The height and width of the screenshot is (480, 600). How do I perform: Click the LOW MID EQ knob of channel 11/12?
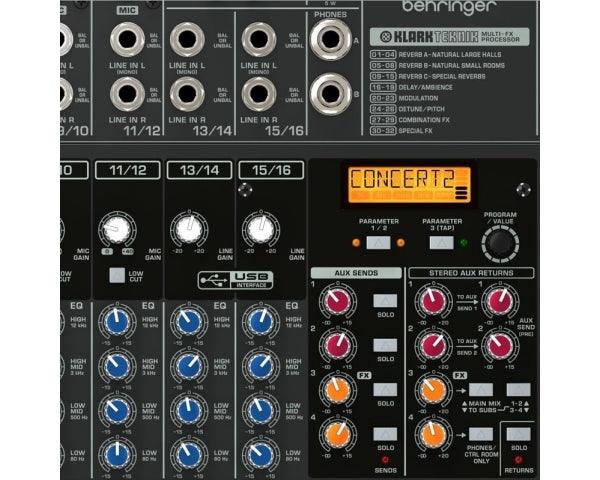[x=117, y=410]
